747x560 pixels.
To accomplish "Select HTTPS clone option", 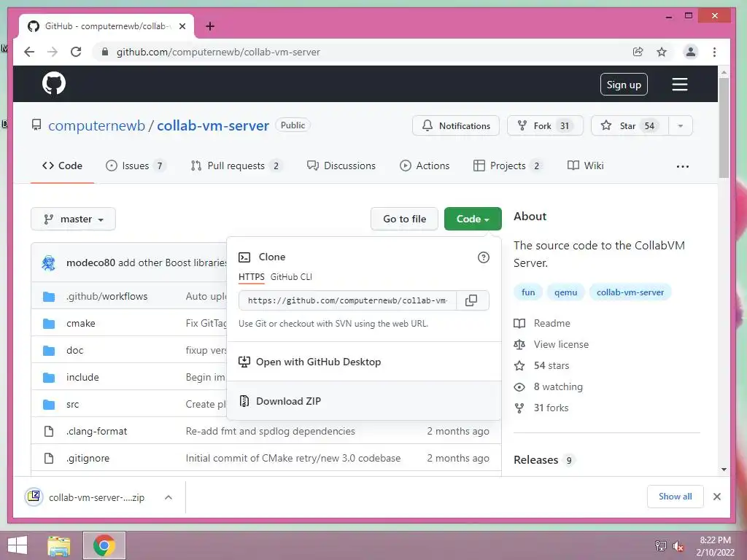I will pyautogui.click(x=252, y=276).
